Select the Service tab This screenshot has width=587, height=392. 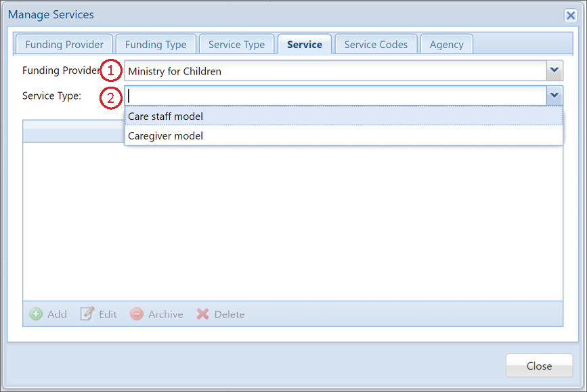305,45
